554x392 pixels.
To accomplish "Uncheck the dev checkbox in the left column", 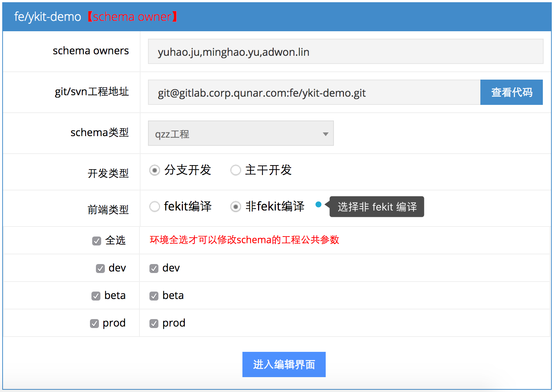I will pyautogui.click(x=100, y=268).
